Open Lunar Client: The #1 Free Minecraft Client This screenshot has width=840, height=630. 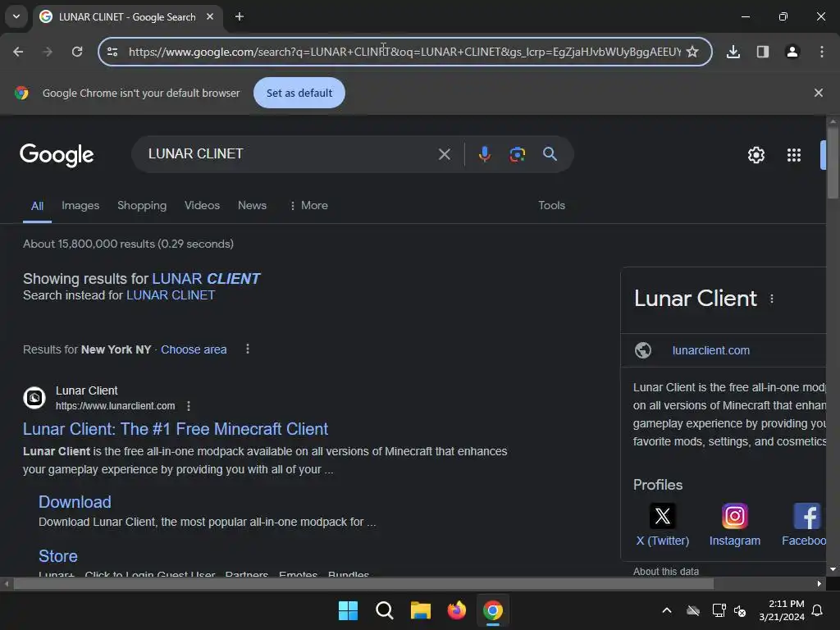pos(176,429)
